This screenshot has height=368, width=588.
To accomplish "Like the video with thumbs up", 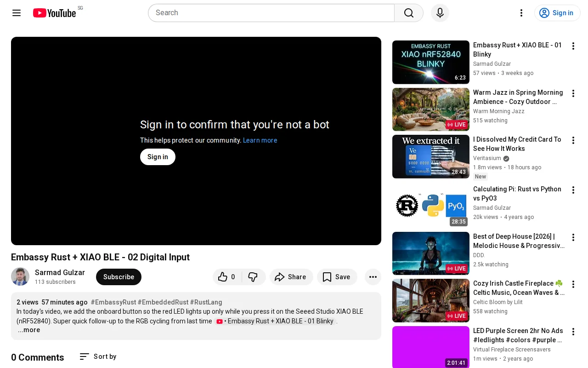I will pyautogui.click(x=227, y=277).
